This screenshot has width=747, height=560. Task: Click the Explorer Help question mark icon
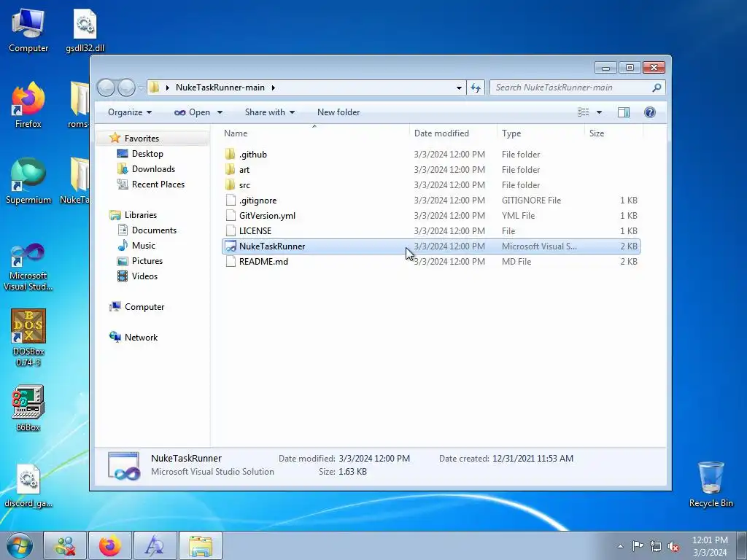(649, 112)
